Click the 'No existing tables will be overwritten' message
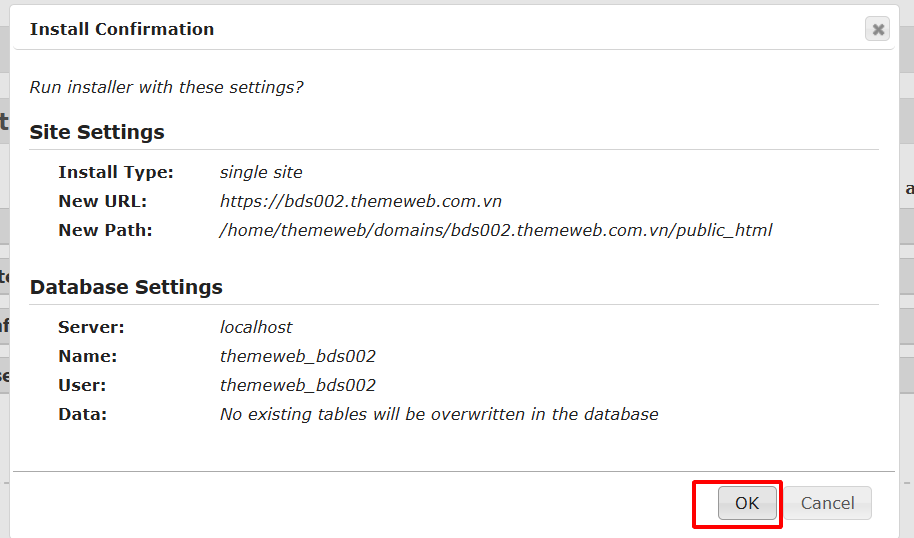 439,414
